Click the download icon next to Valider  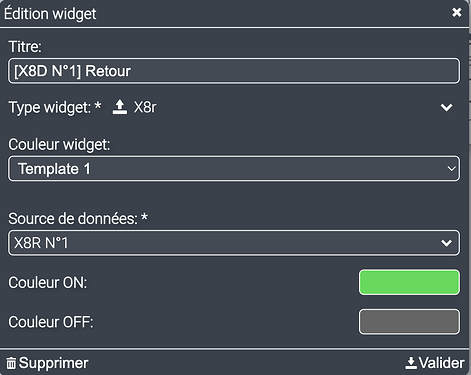pos(411,363)
